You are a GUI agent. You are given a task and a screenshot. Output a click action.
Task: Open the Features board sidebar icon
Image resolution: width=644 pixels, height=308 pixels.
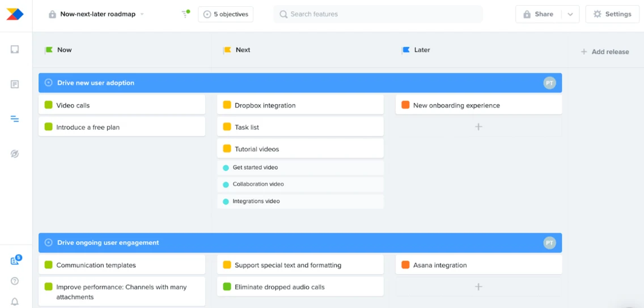tap(15, 84)
